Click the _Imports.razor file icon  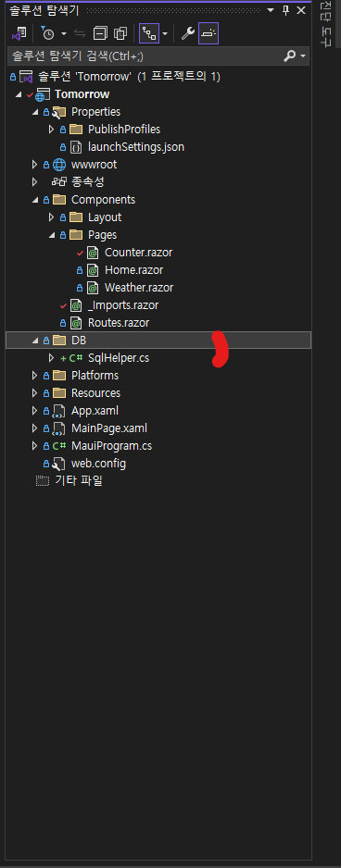pyautogui.click(x=77, y=305)
